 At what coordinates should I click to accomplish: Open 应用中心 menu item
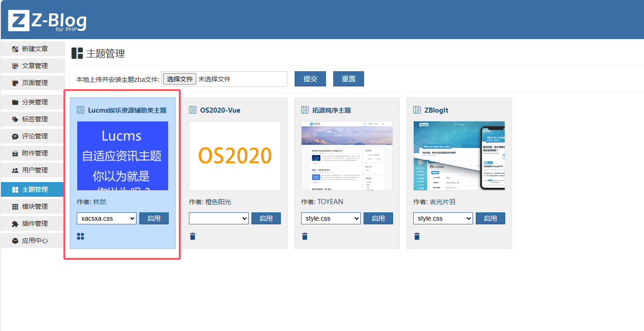(x=33, y=240)
